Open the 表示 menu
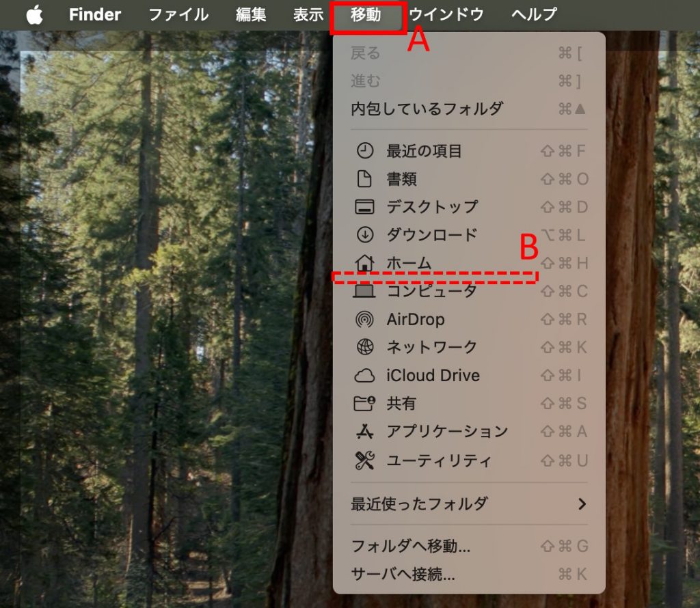The image size is (700, 608). click(x=308, y=15)
